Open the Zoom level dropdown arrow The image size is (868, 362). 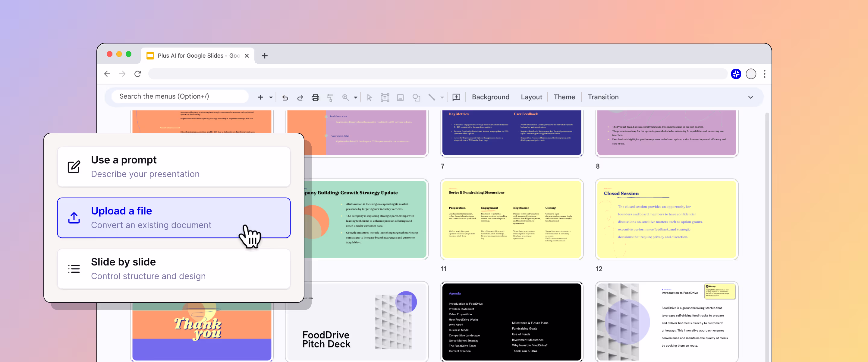tap(356, 97)
